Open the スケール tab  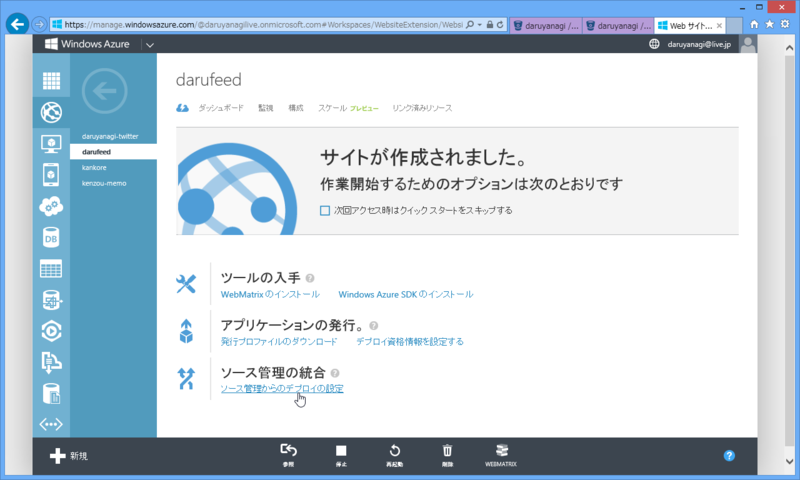point(332,108)
